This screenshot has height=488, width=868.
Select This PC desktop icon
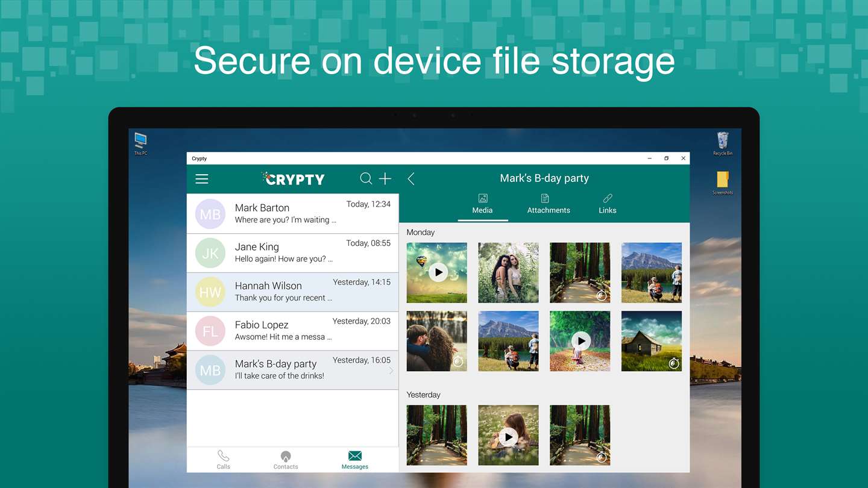[x=140, y=144]
